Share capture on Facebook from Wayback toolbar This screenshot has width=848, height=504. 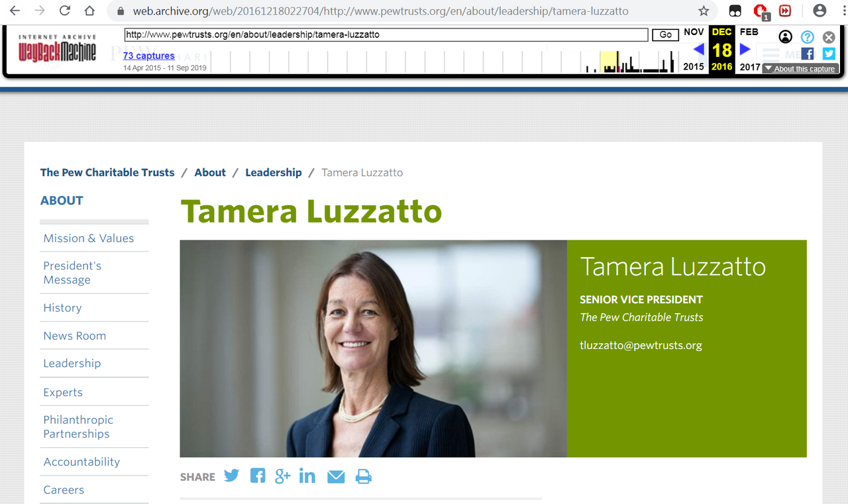(x=808, y=54)
